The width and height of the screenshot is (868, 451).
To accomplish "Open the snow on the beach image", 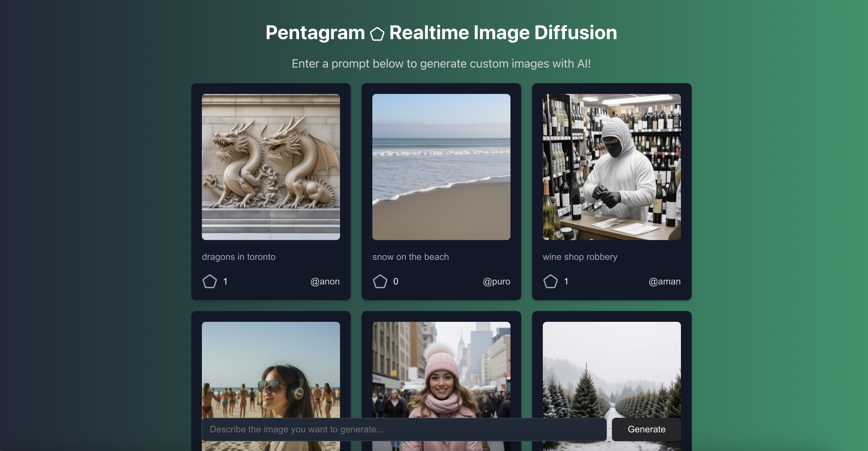I will click(x=441, y=167).
